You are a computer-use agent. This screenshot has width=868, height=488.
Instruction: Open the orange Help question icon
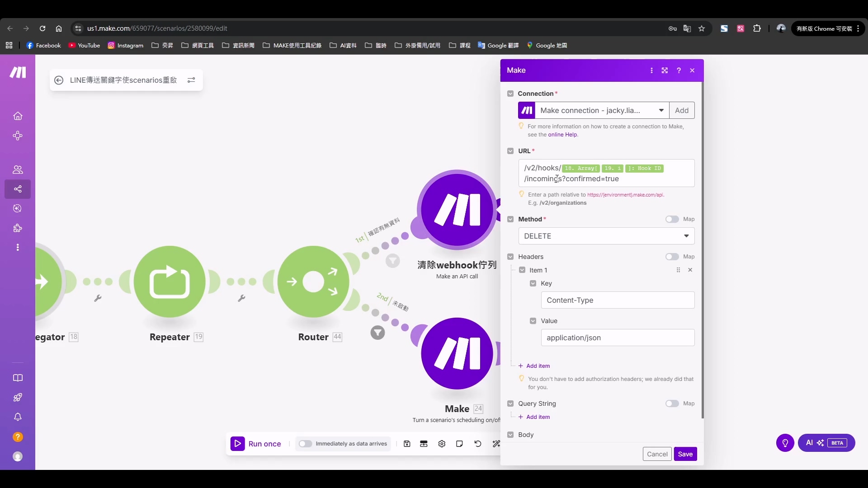(18, 437)
